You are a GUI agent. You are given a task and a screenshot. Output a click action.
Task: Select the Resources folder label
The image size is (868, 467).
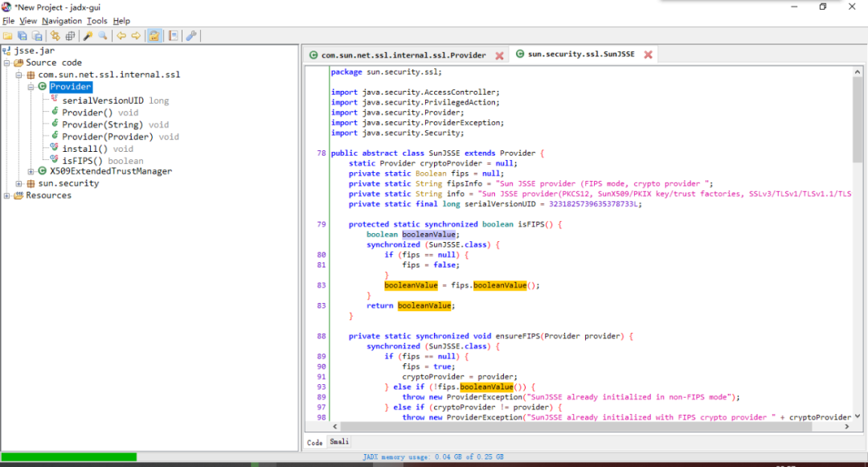point(49,195)
